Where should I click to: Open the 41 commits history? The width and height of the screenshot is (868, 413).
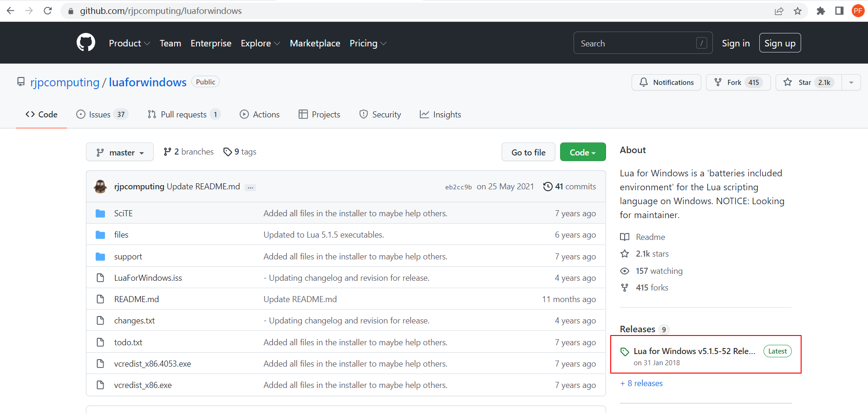569,187
